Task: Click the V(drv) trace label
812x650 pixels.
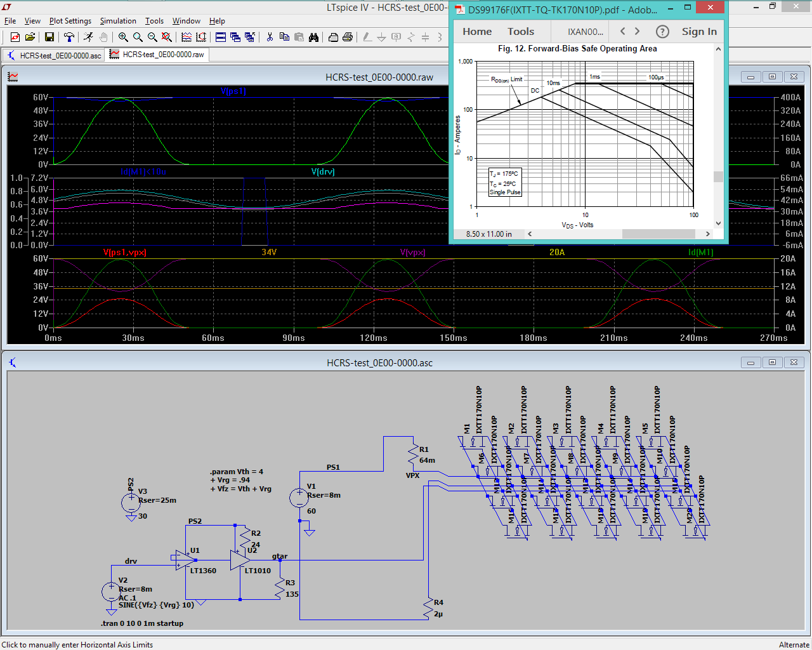Action: [323, 172]
